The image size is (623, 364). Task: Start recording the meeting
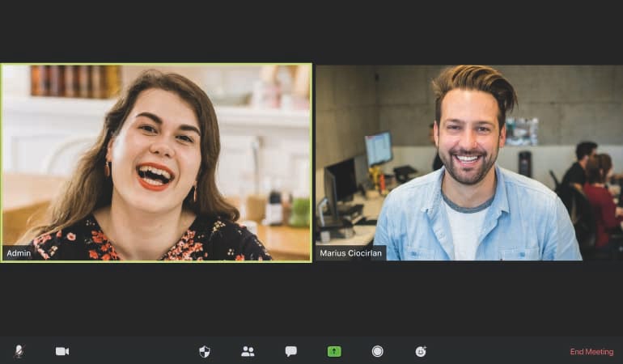[378, 351]
